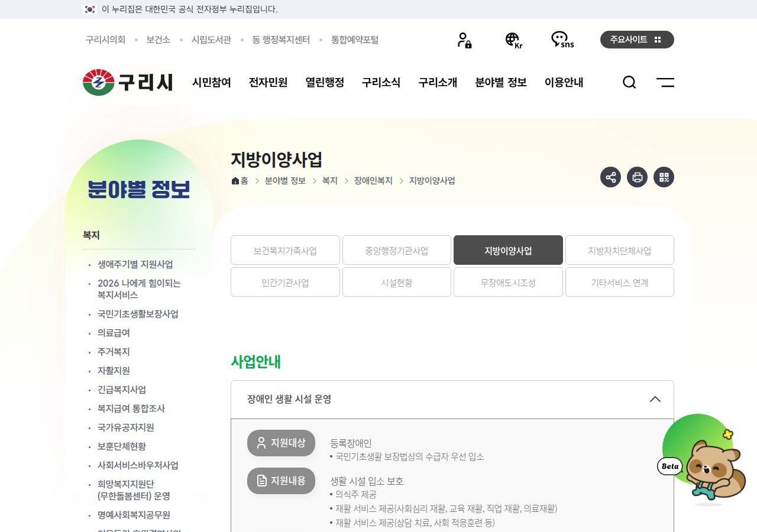757x532 pixels.
Task: Click the 사업안내 section heading
Action: click(256, 362)
